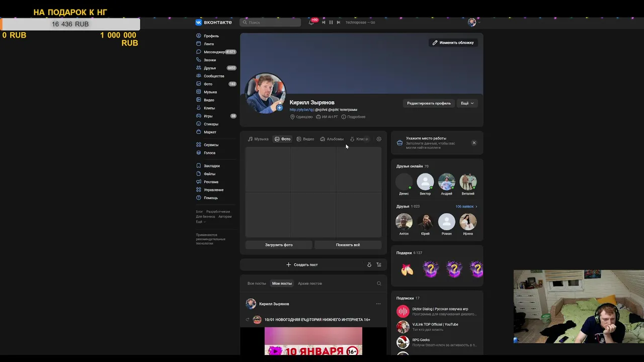Viewport: 644px width, 362px height.
Task: Click Показать всё button
Action: pos(348,245)
